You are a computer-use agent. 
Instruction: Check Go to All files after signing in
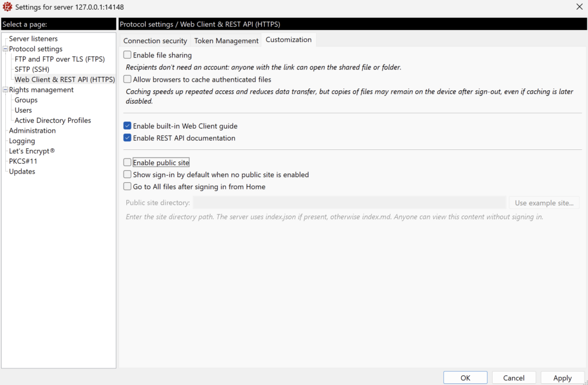(127, 187)
